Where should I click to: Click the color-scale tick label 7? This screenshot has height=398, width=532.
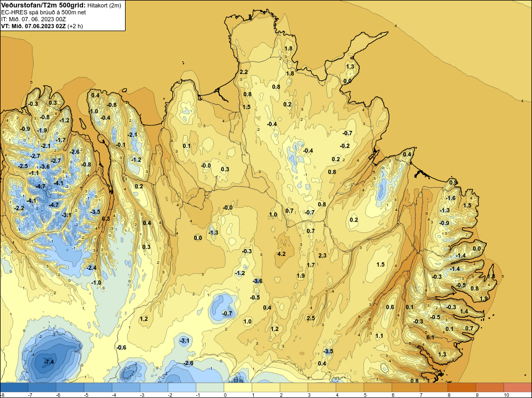(x=421, y=395)
